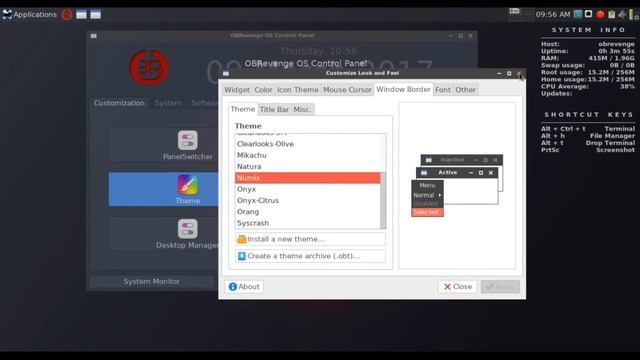The height and width of the screenshot is (360, 640).
Task: Minimize the Customize Look and Feel dialog
Action: [499, 73]
